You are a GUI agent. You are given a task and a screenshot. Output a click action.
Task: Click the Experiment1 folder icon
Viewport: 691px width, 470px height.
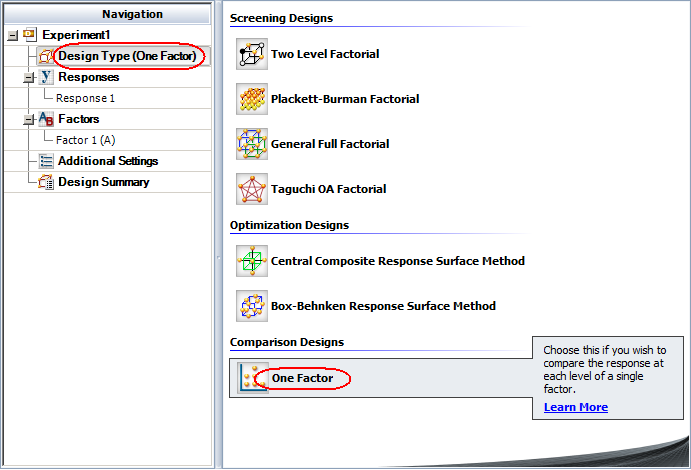(x=29, y=35)
